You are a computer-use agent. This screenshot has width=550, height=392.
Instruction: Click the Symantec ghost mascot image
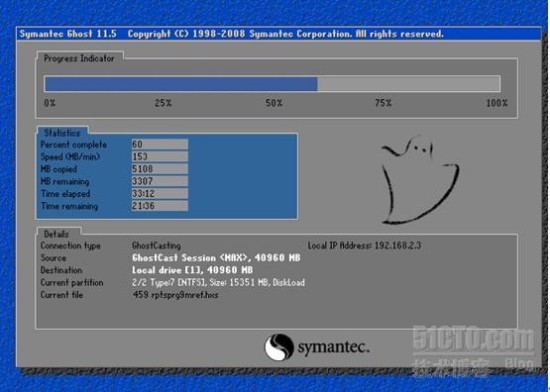(x=420, y=180)
